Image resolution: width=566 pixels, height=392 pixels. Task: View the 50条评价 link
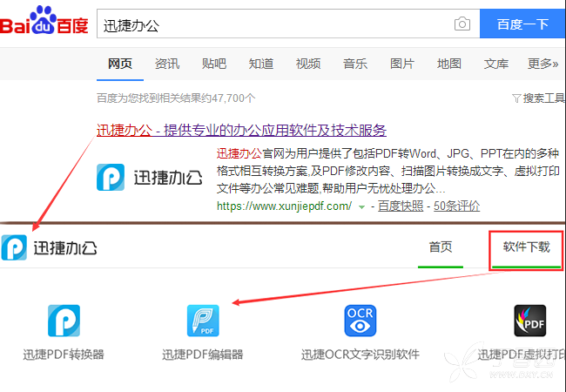(x=456, y=206)
